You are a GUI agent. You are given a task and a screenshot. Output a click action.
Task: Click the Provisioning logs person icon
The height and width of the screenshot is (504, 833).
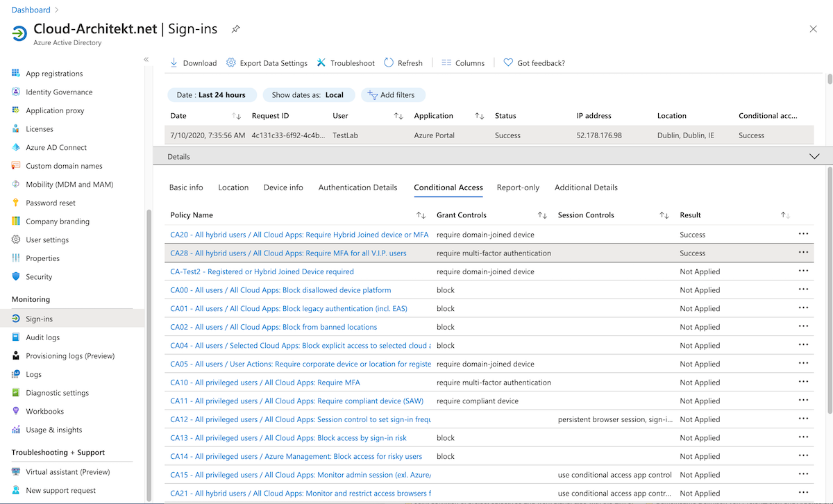(x=16, y=355)
